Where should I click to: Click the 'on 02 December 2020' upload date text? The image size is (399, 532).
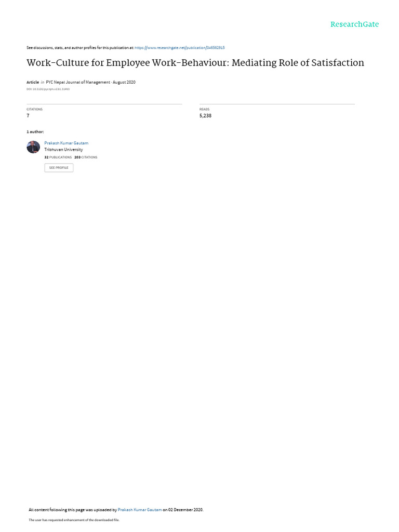tap(183, 510)
